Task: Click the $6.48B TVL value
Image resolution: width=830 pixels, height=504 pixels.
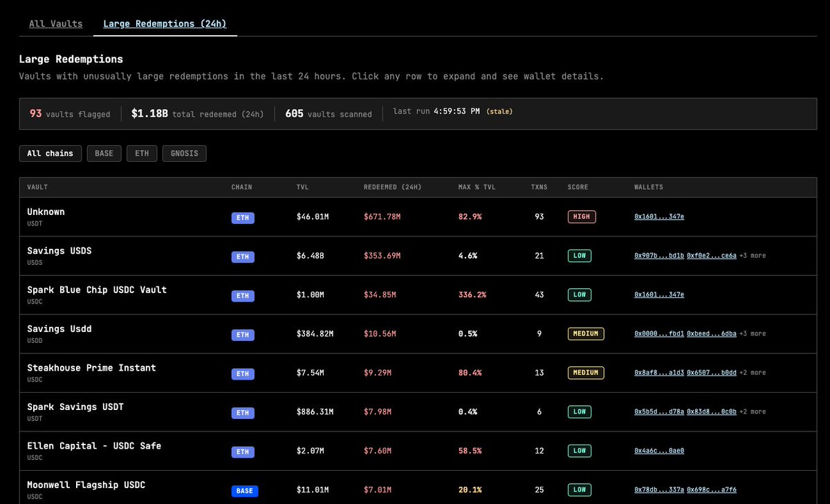Action: pyautogui.click(x=310, y=256)
